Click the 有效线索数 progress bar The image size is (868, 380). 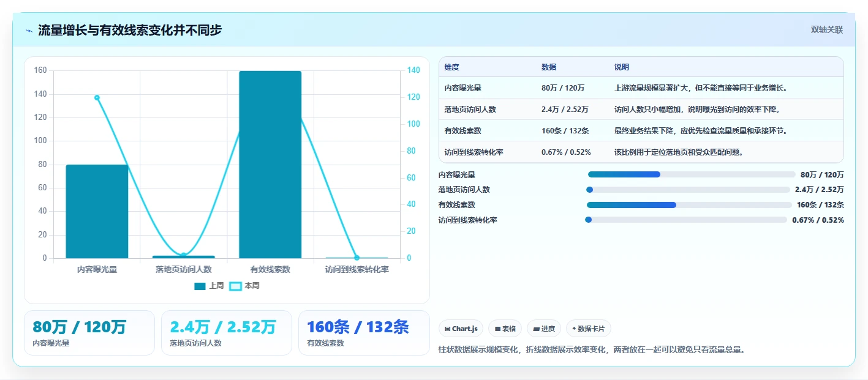(x=689, y=205)
